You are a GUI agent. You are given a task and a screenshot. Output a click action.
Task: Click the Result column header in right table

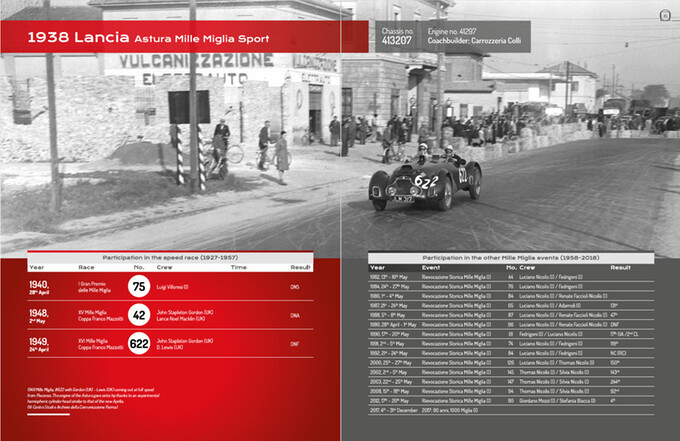pyautogui.click(x=620, y=268)
